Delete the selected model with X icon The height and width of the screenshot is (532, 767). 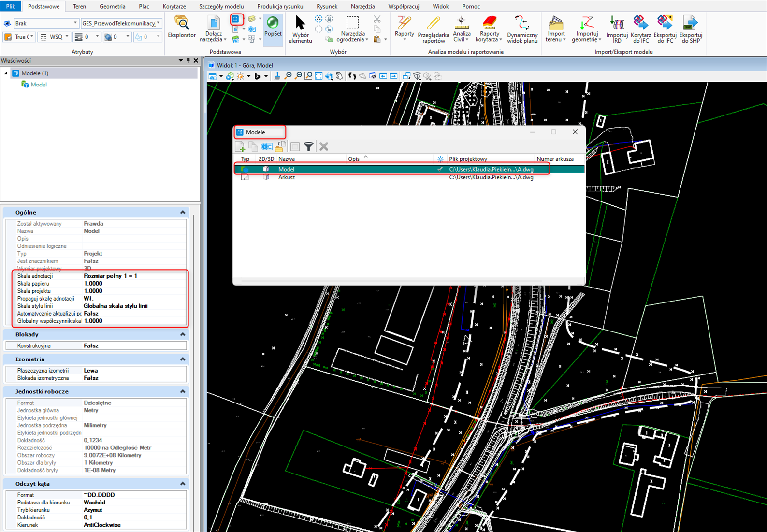click(x=324, y=146)
